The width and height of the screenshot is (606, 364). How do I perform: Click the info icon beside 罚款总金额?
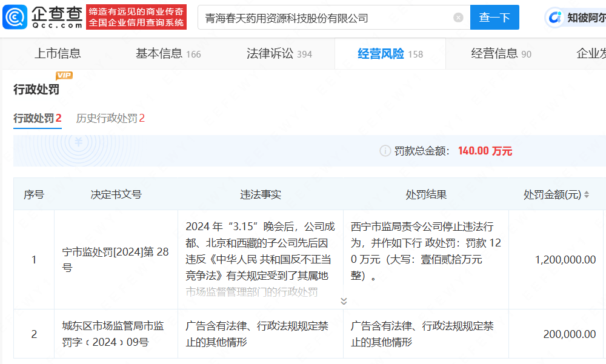[385, 151]
